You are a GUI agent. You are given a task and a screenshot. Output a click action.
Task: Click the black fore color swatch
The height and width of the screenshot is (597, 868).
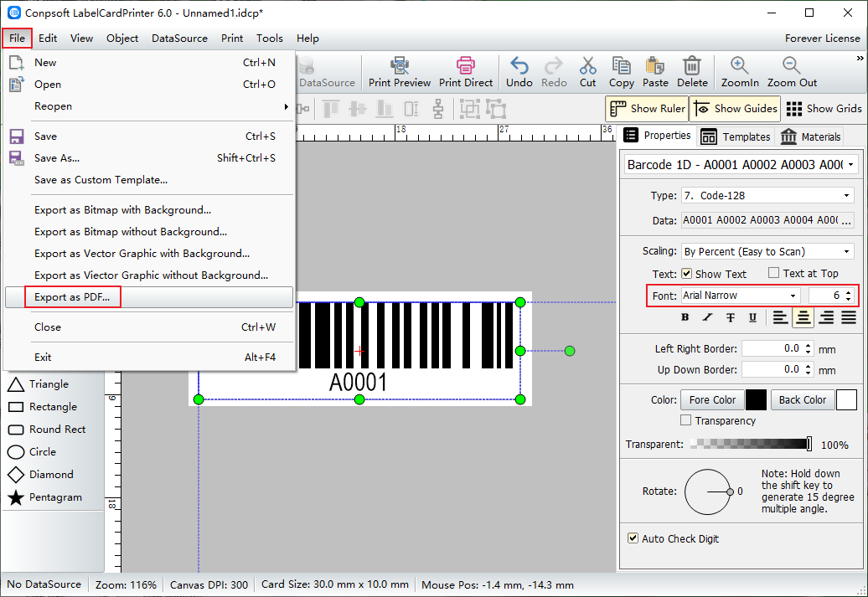[757, 400]
